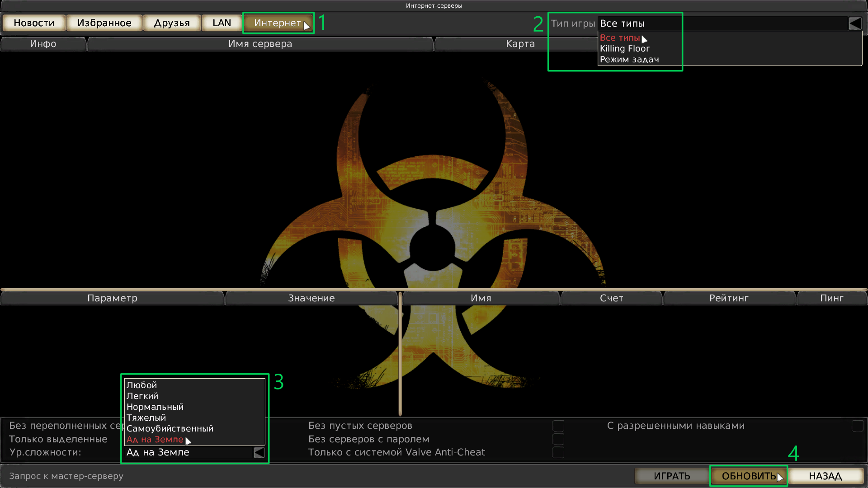Click the difficulty dropdown arrow icon
Image resolution: width=868 pixels, height=488 pixels.
tap(259, 452)
